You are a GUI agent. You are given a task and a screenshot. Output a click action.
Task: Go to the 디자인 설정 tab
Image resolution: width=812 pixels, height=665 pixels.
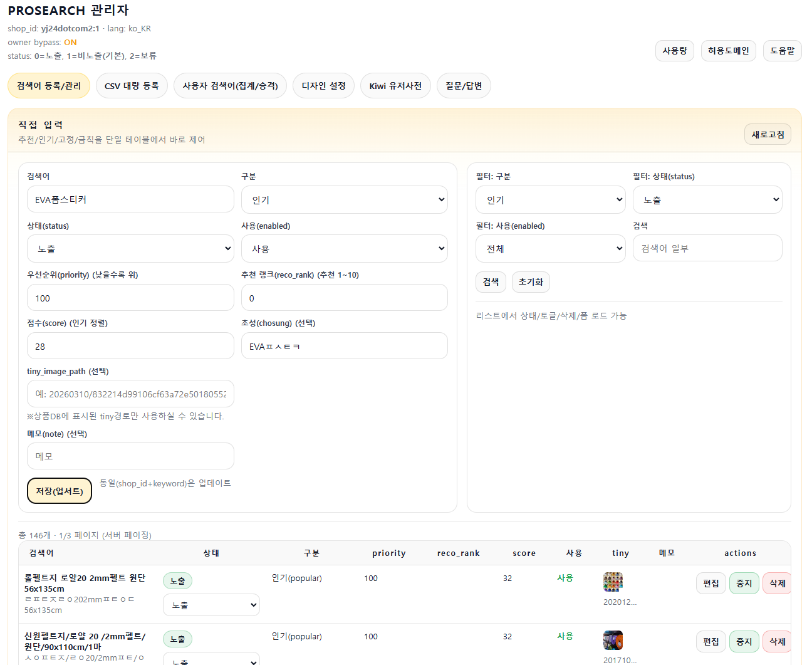(x=323, y=86)
